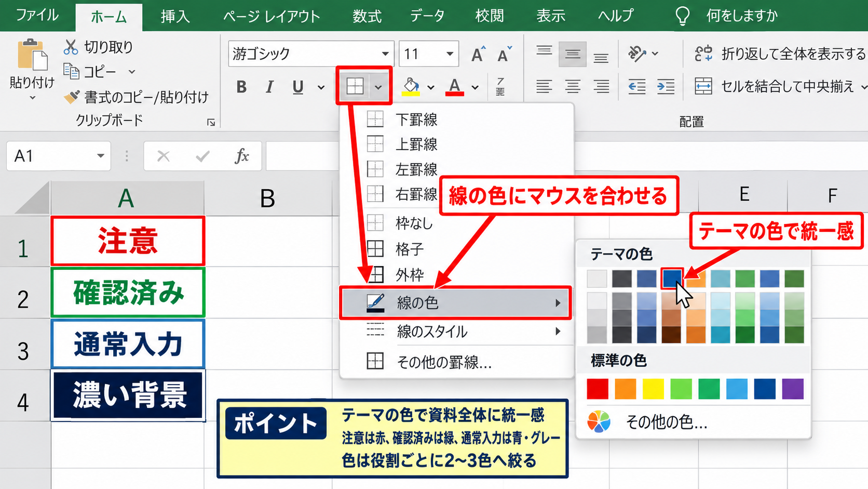Screen dimensions: 868x489
Task: Open the Fill Color dropdown arrow
Action: click(431, 87)
